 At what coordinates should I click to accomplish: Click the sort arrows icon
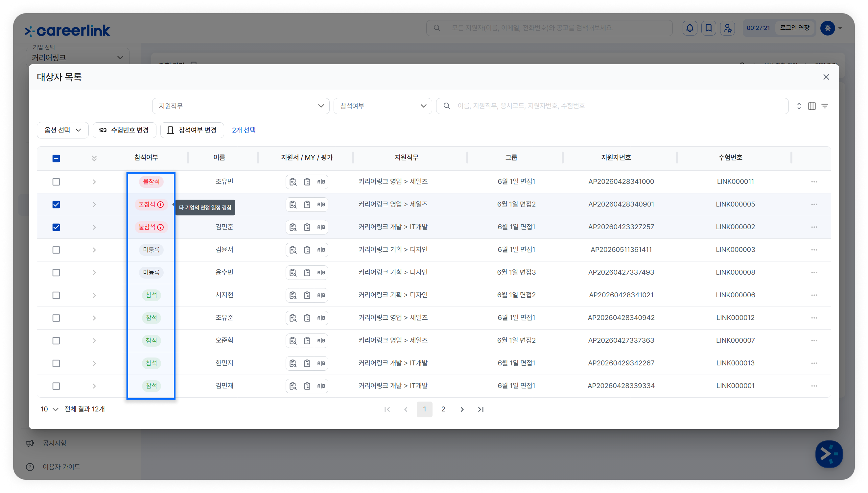pyautogui.click(x=799, y=106)
